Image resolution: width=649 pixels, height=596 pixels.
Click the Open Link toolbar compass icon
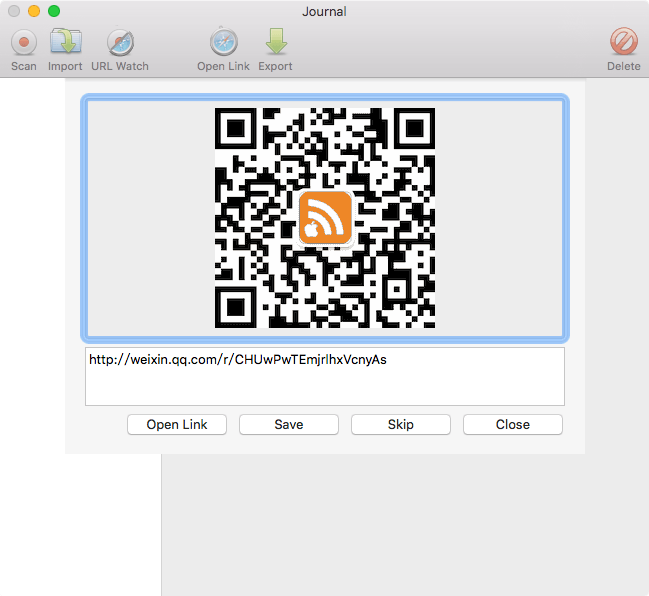tap(224, 42)
